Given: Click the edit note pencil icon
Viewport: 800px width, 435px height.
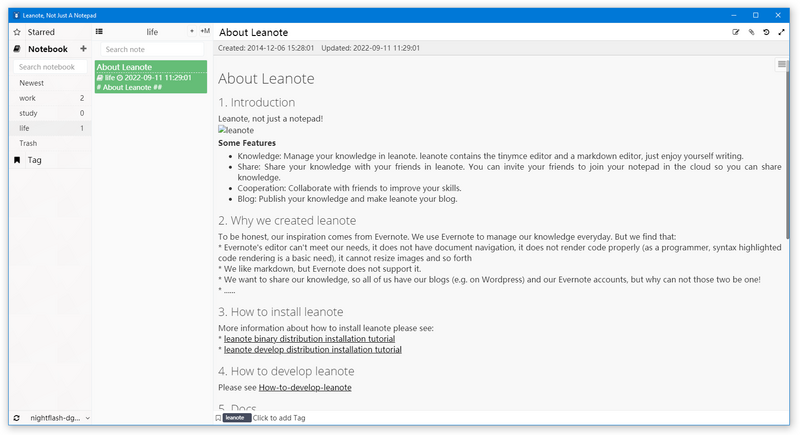Looking at the screenshot, I should coord(736,32).
